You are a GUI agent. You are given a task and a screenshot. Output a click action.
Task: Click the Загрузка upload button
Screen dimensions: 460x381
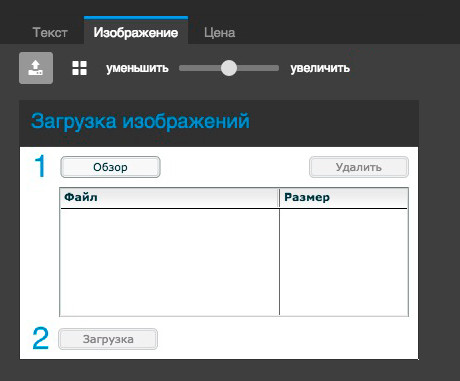(x=108, y=339)
